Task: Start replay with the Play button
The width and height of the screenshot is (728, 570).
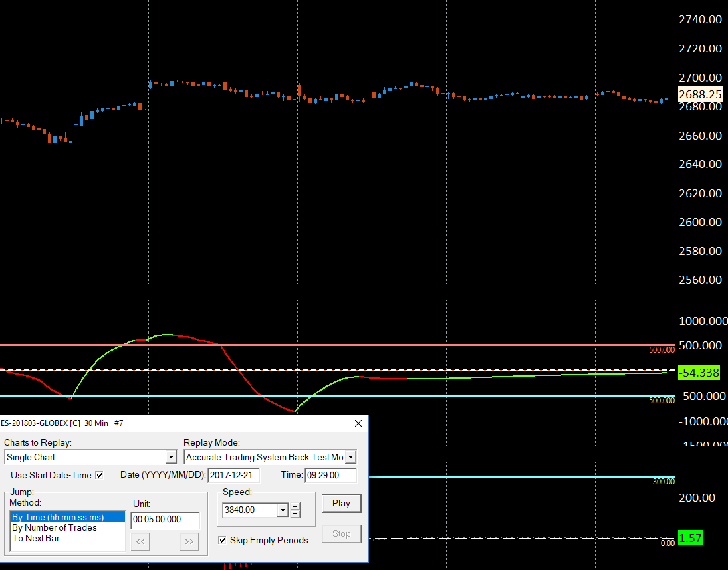Action: (x=341, y=503)
